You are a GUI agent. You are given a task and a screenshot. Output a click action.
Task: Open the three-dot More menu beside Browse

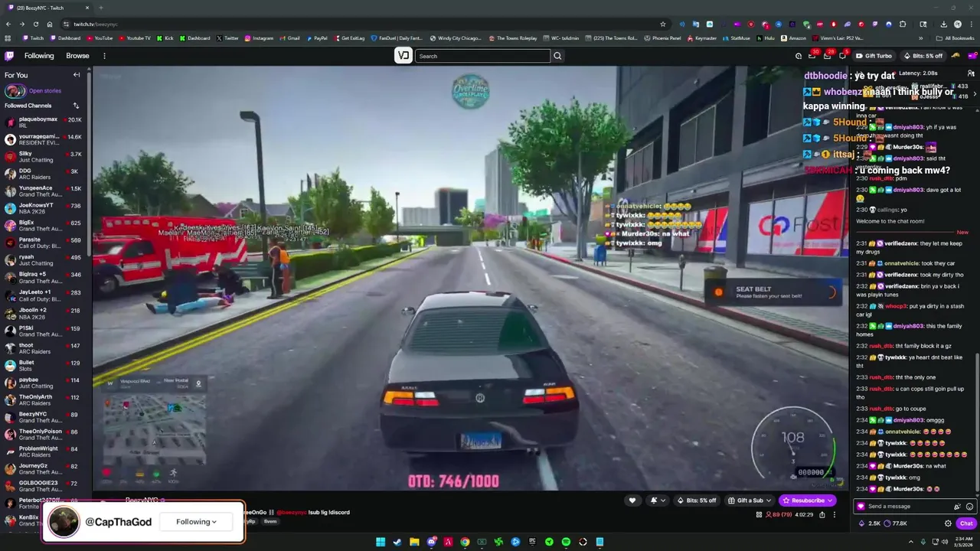104,56
